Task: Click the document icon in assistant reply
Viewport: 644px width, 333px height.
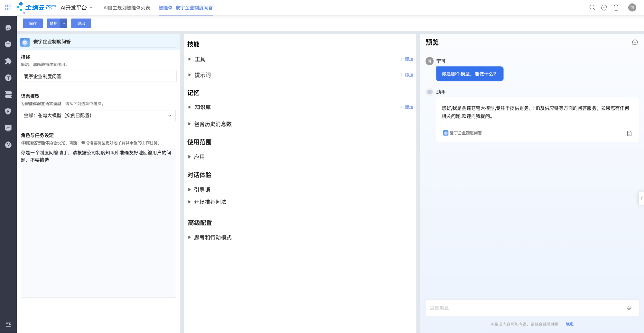Action: click(x=629, y=133)
